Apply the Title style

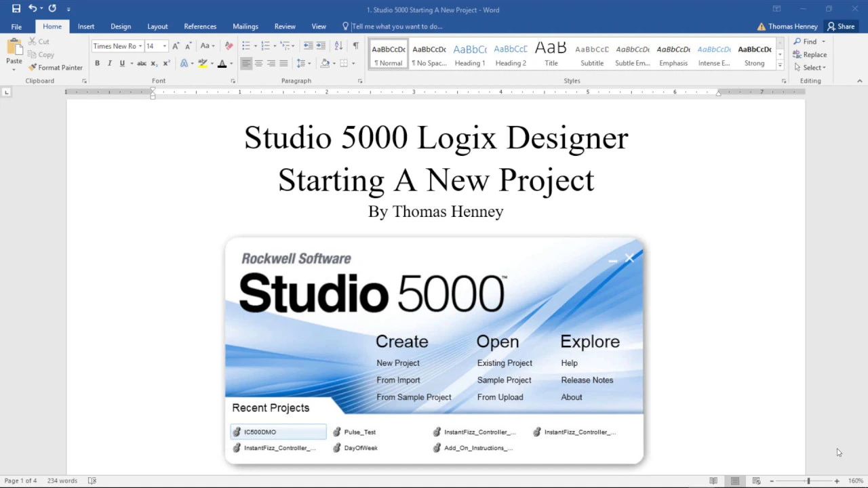click(x=551, y=54)
